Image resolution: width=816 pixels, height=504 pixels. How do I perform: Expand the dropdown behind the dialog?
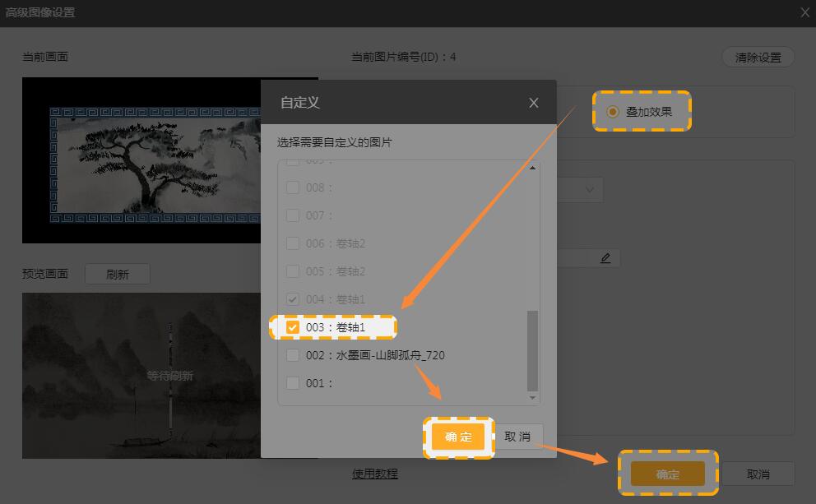coord(589,189)
